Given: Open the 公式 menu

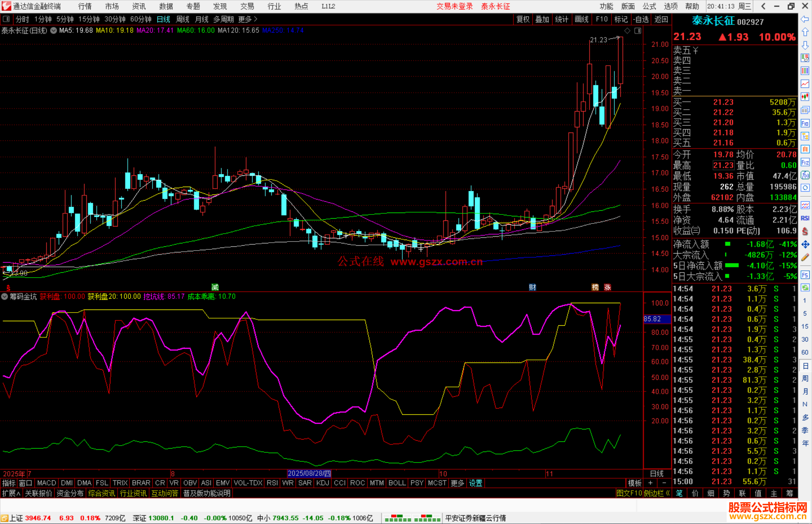Looking at the screenshot, I should 649,6.
